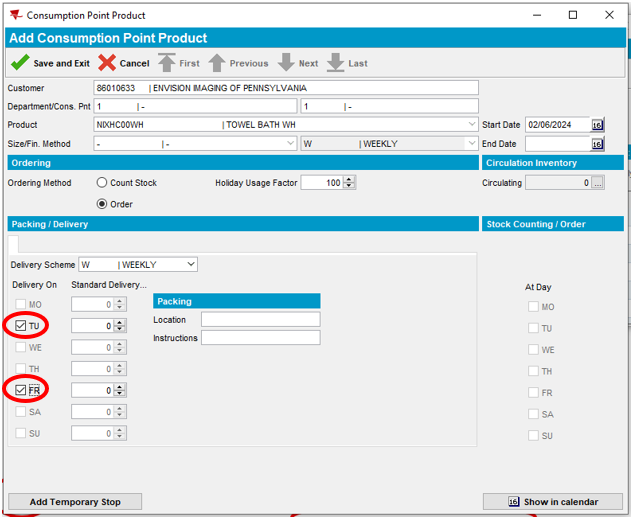This screenshot has height=517, width=633.
Task: Go to First record arrow
Action: [166, 63]
